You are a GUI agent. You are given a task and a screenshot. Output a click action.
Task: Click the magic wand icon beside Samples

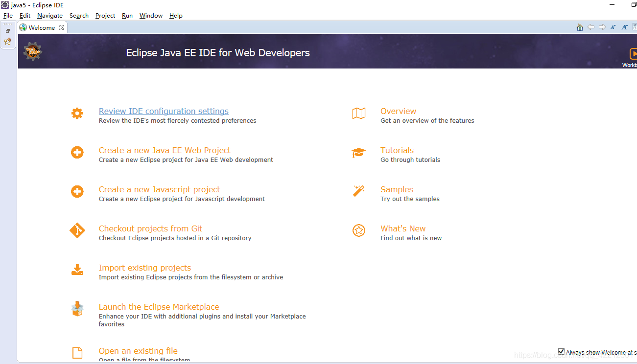click(359, 191)
